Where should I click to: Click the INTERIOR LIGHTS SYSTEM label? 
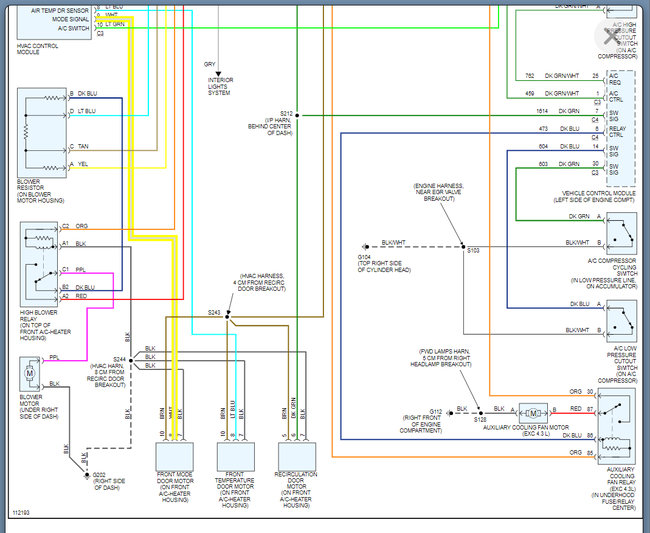pos(221,86)
